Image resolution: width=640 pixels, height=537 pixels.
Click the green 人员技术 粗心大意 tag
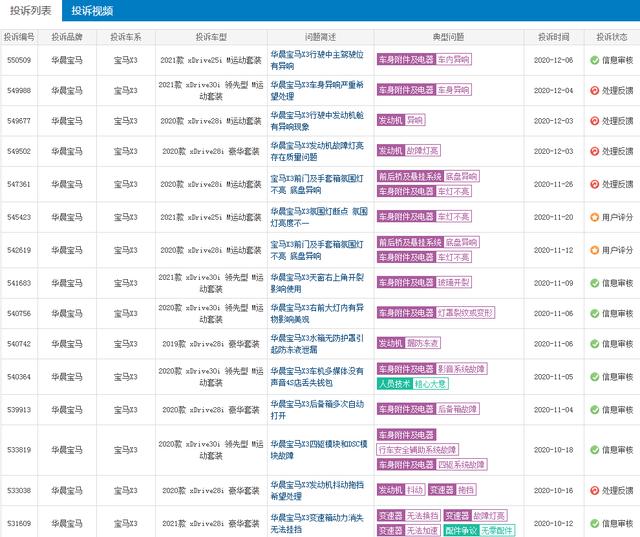tap(413, 384)
